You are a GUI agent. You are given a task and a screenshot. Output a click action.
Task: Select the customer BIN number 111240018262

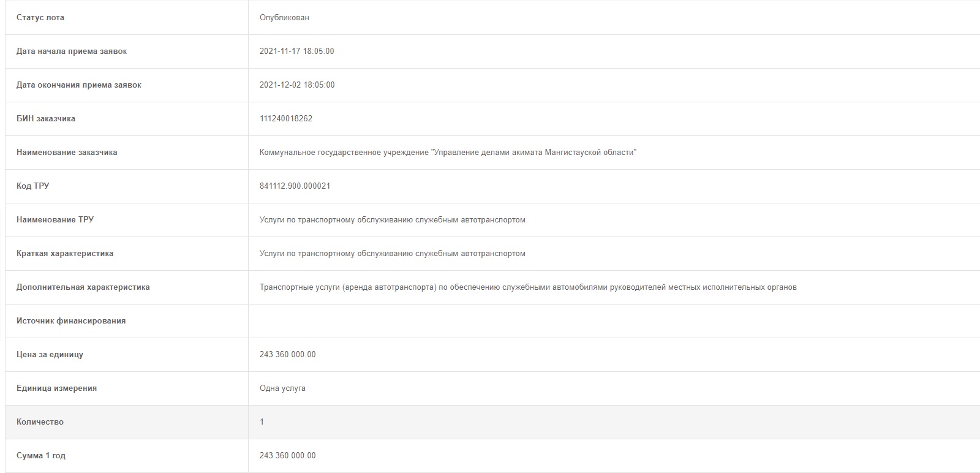(x=286, y=119)
